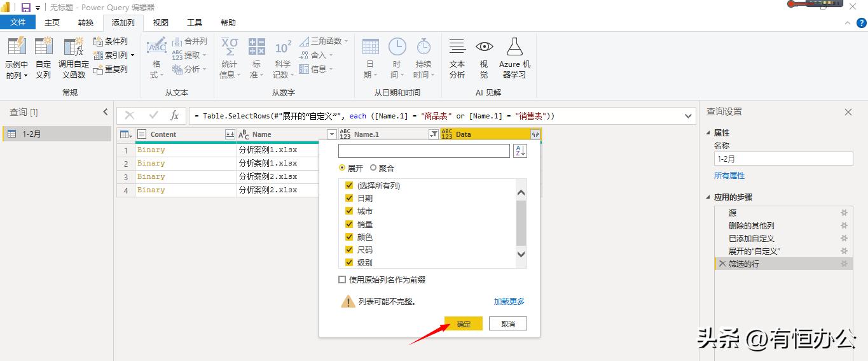Switch to the 工具 (Tools) tab

[x=195, y=22]
